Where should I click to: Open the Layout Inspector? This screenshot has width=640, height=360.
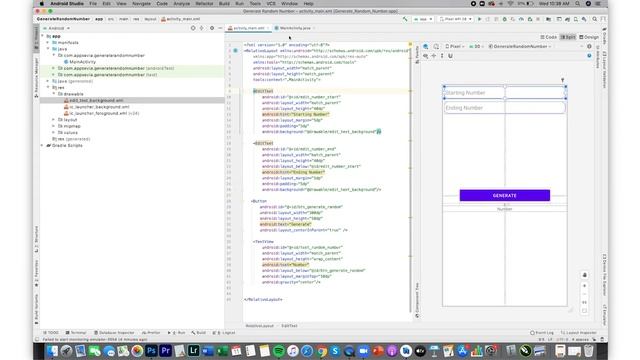coord(578,333)
